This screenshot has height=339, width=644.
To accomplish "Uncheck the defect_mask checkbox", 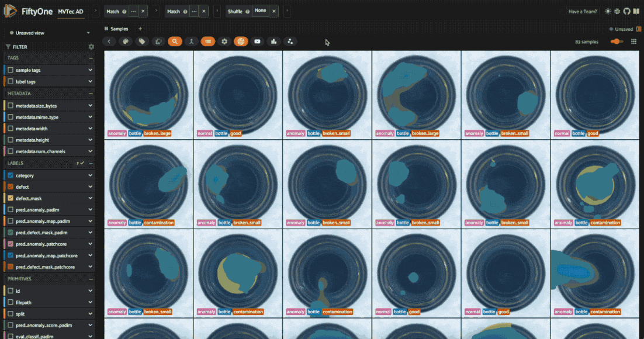I will tap(11, 199).
